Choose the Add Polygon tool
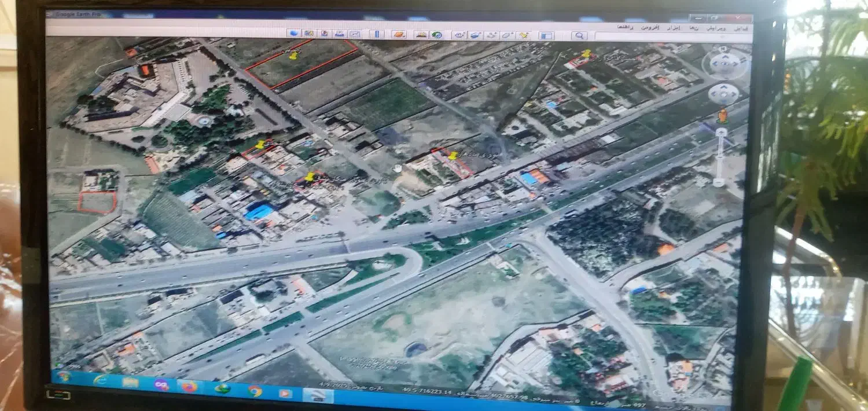Viewport: 868px width, 411px height. tap(507, 35)
